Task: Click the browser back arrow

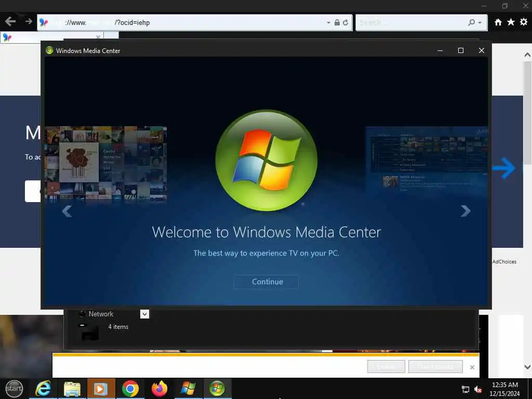Action: click(x=10, y=22)
